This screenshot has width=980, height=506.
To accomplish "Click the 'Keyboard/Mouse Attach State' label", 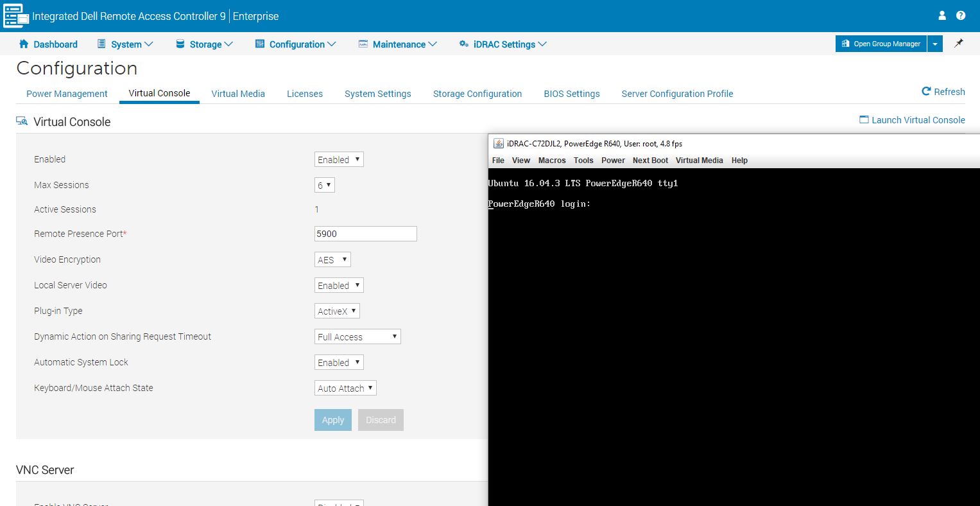I will pos(94,388).
